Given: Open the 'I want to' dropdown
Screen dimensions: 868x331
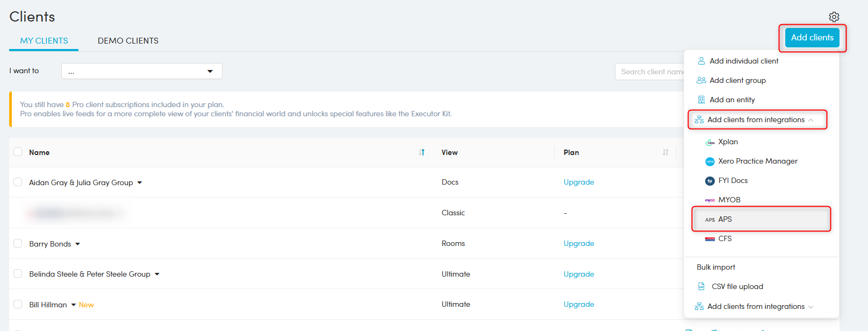Looking at the screenshot, I should 141,71.
